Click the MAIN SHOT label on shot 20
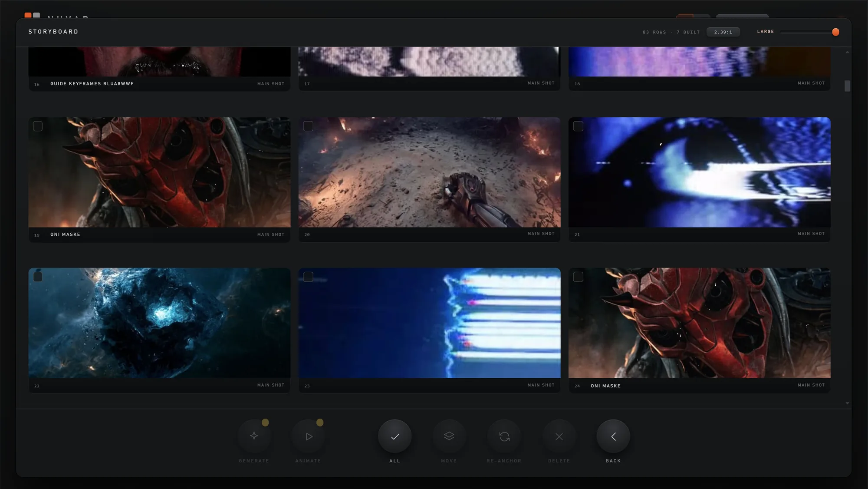 click(541, 234)
